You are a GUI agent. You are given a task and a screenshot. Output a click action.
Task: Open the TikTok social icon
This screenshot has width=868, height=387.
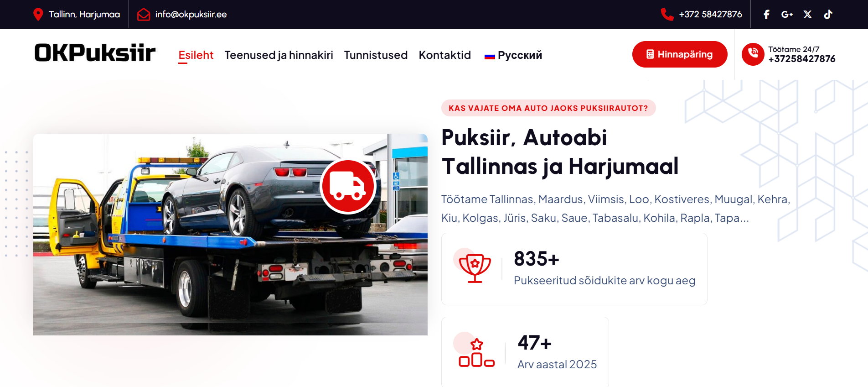(828, 15)
